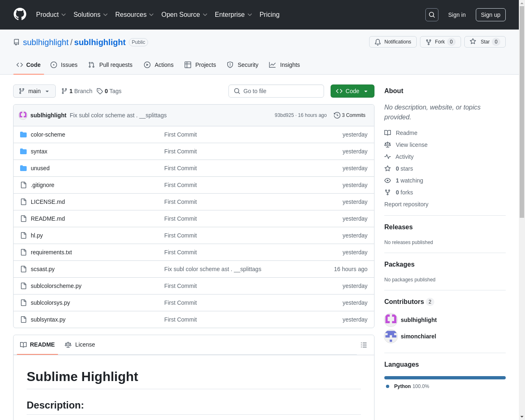This screenshot has height=420, width=525.
Task: Switch to the Issues tab
Action: pos(64,65)
